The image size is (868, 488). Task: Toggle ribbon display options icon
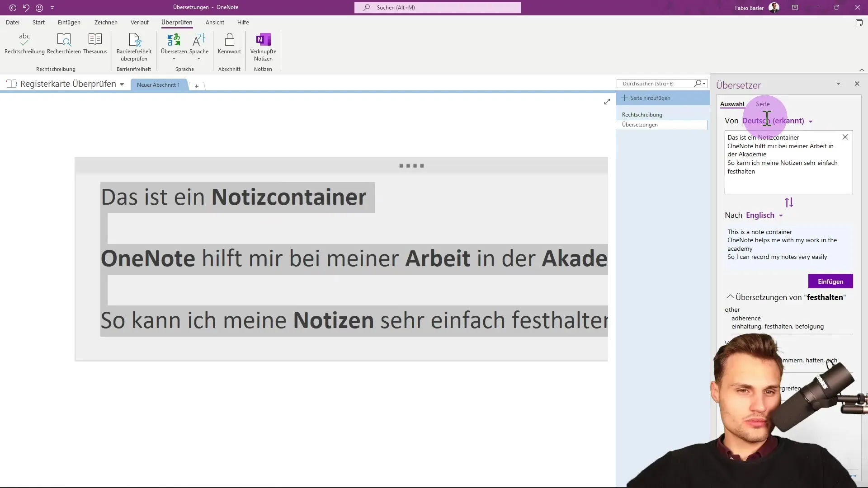click(795, 8)
